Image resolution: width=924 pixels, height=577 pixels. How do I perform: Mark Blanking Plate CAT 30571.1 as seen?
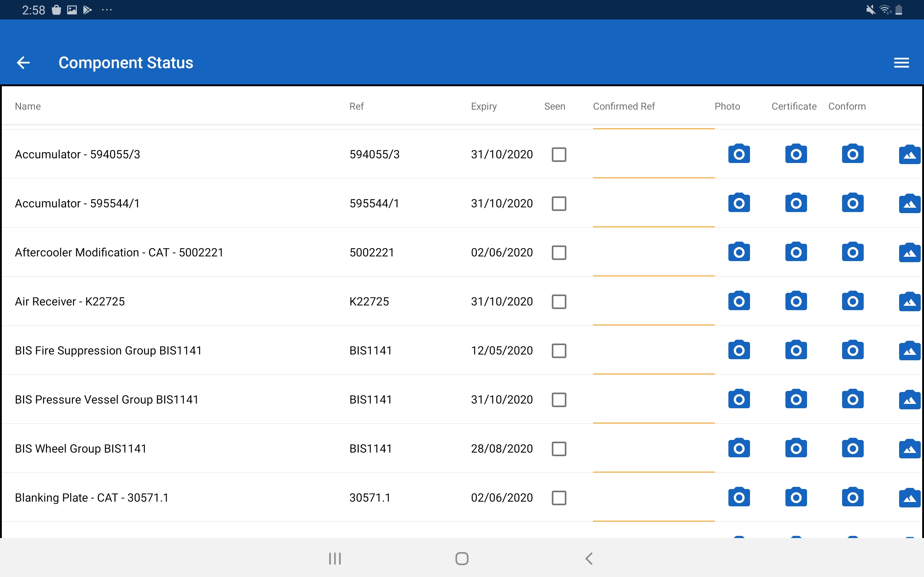pos(559,498)
